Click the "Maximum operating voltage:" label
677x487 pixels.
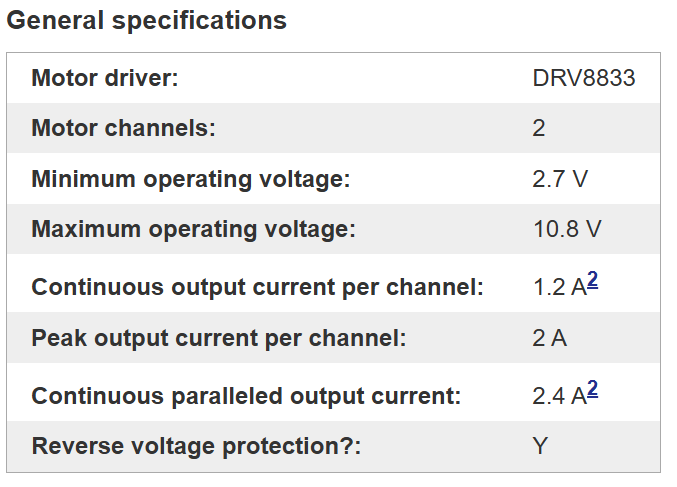pos(193,229)
